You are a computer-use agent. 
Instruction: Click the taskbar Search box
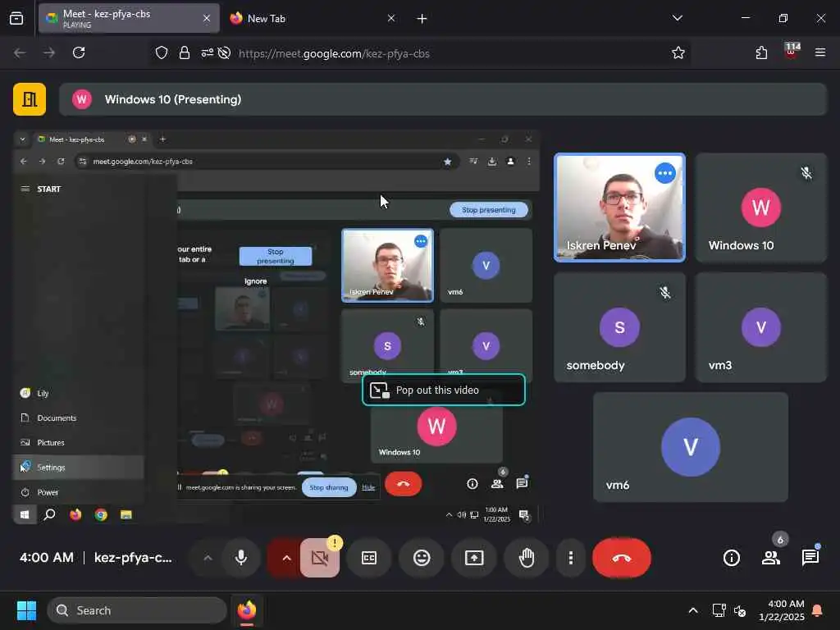click(137, 610)
